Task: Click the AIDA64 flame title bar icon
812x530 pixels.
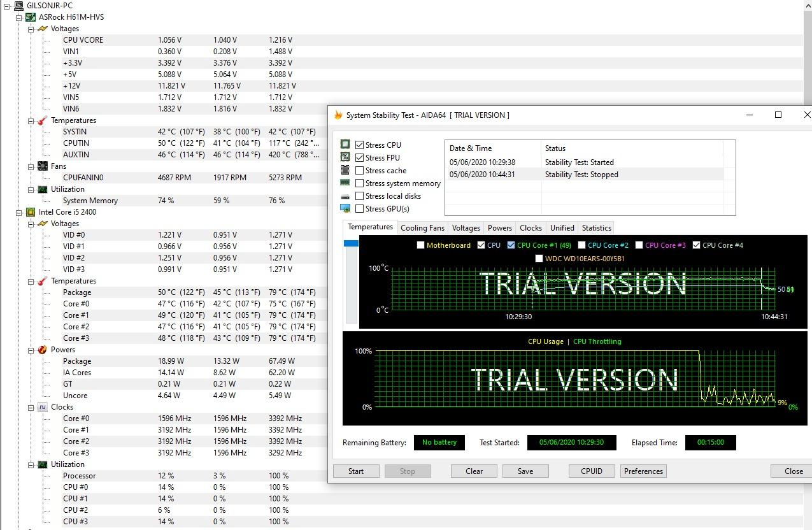Action: [x=339, y=115]
